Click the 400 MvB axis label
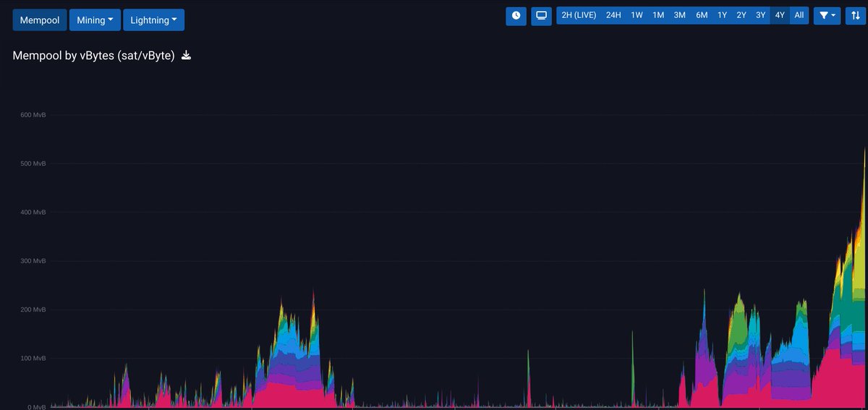Viewport: 868px width, 410px height. click(33, 212)
